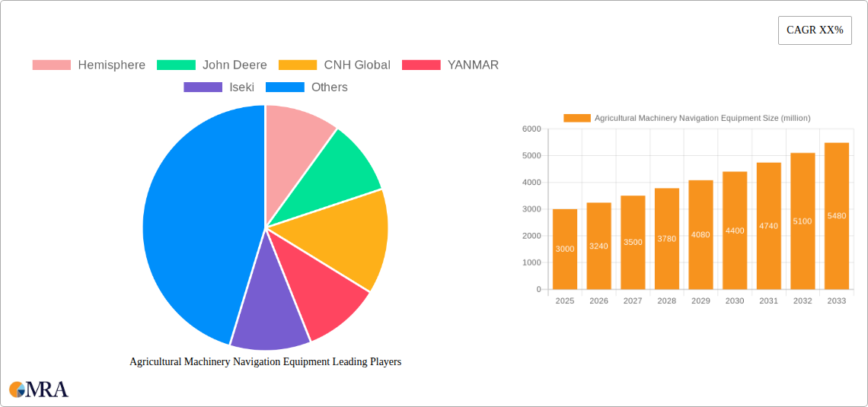Click the MRA logo
The image size is (868, 407).
pos(39,390)
